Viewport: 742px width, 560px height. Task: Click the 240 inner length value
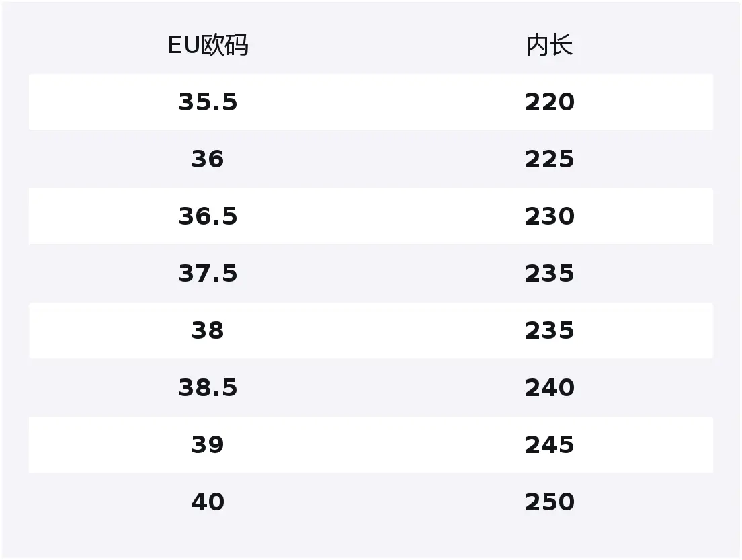[549, 388]
